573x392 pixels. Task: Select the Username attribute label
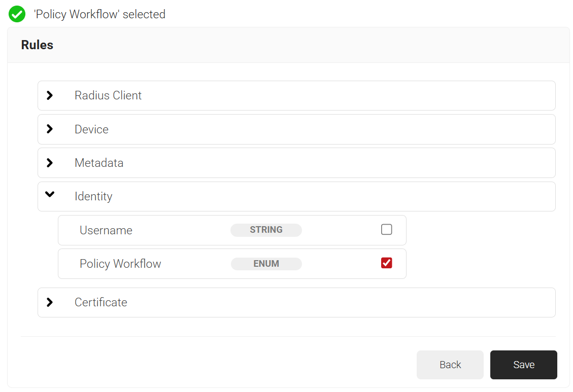click(x=106, y=230)
